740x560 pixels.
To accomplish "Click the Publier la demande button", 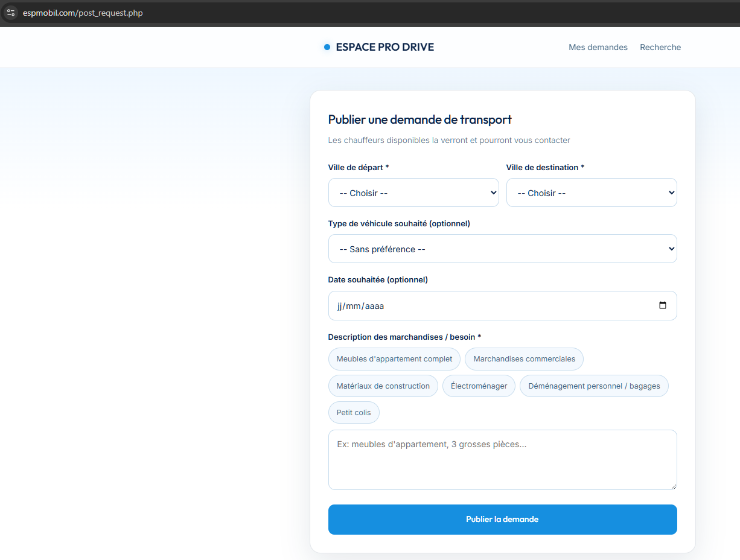I will tap(502, 520).
